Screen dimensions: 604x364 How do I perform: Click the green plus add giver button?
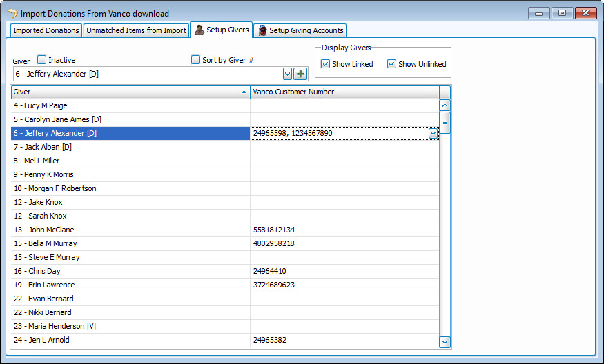(300, 74)
